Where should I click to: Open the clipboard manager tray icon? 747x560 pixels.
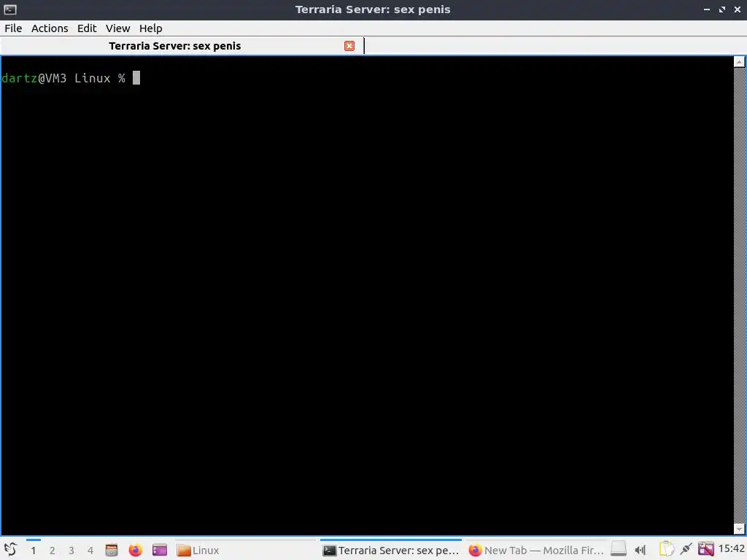tap(667, 549)
